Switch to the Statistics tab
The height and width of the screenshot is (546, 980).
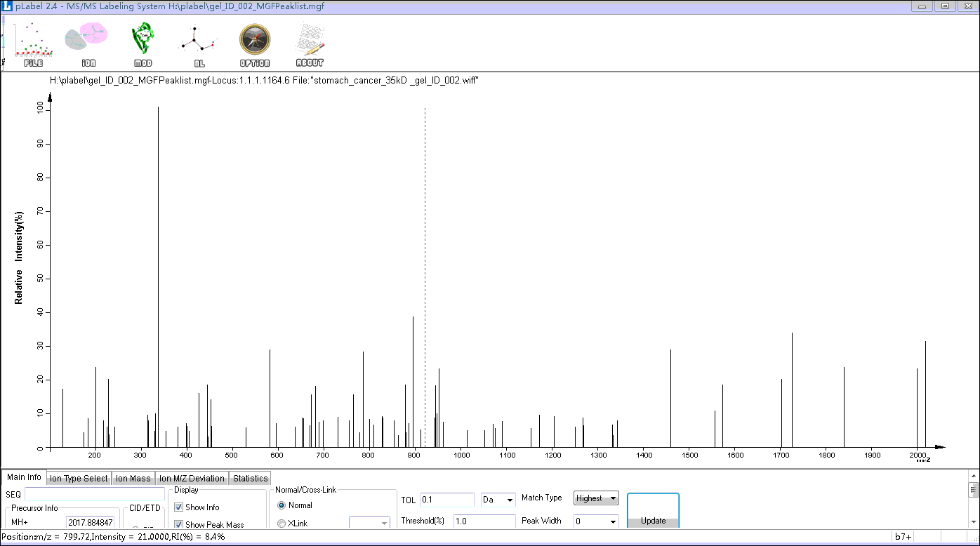251,479
